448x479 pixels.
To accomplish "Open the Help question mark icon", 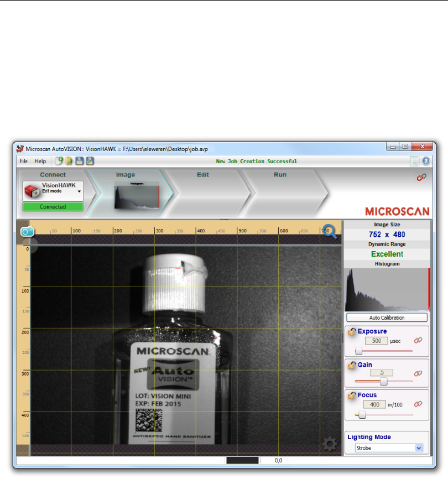I will 426,161.
